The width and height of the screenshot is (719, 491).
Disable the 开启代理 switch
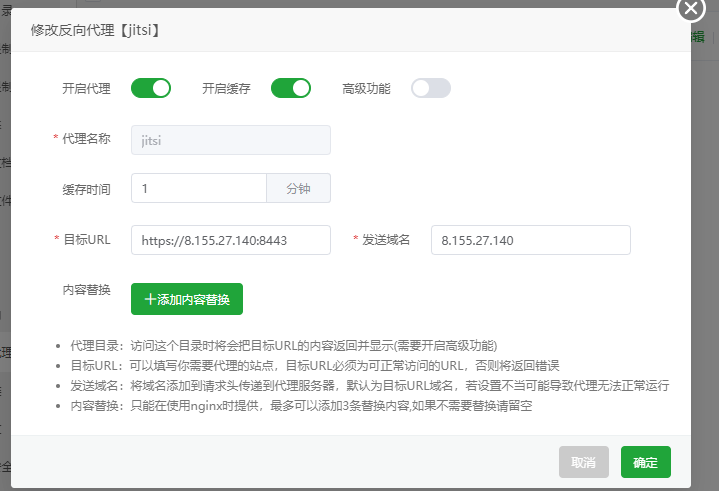coord(151,88)
